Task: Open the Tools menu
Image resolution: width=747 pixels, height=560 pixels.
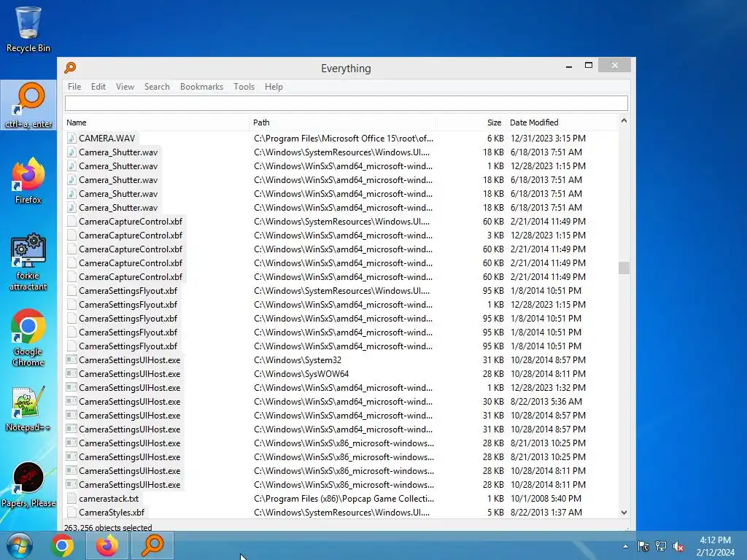Action: [x=244, y=87]
